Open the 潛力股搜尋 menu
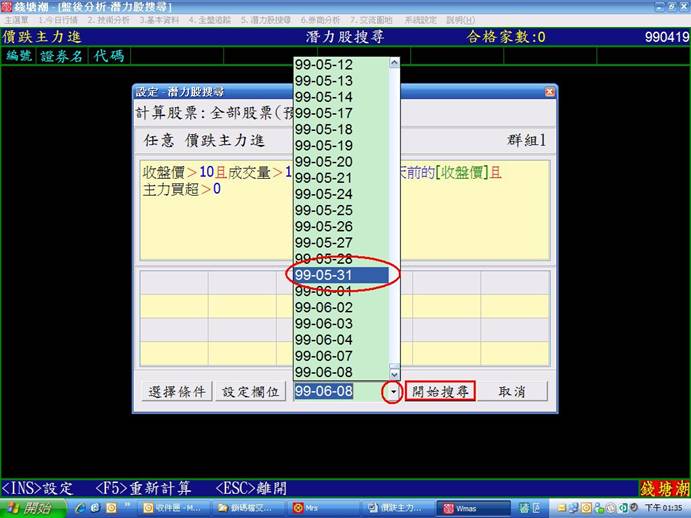 click(x=268, y=19)
